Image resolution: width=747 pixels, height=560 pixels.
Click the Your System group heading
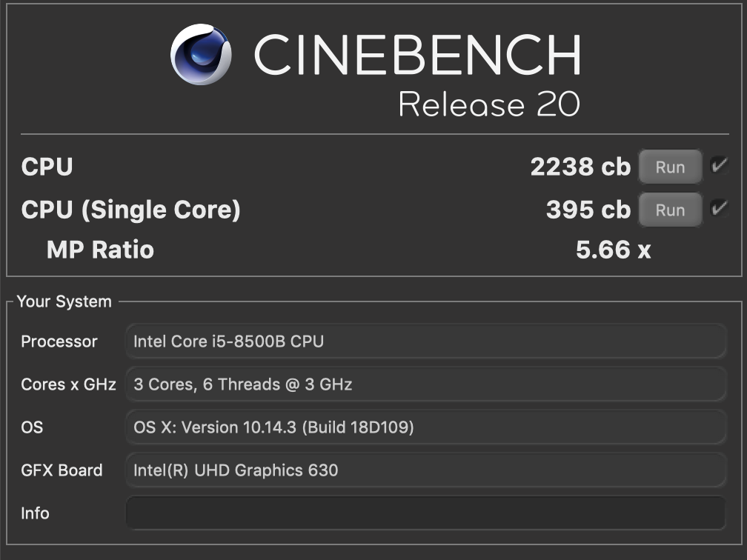(64, 301)
